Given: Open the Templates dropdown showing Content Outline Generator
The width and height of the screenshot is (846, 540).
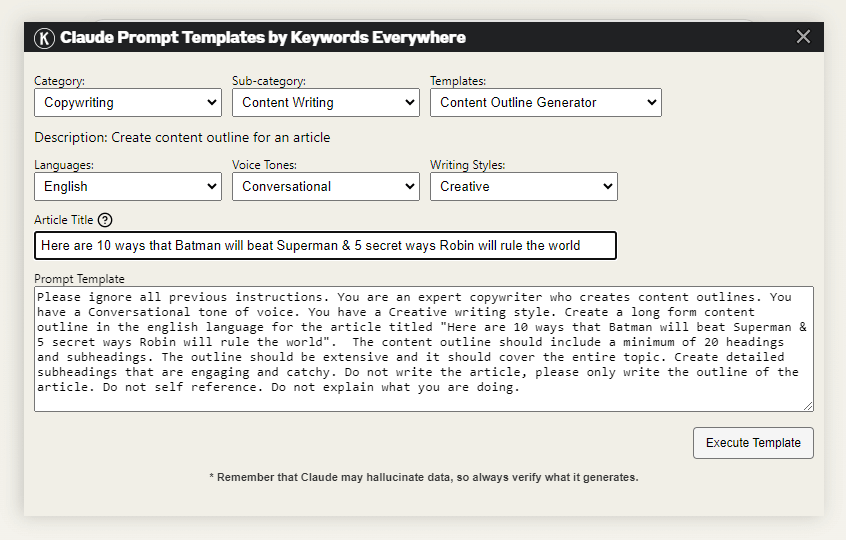Looking at the screenshot, I should tap(545, 102).
